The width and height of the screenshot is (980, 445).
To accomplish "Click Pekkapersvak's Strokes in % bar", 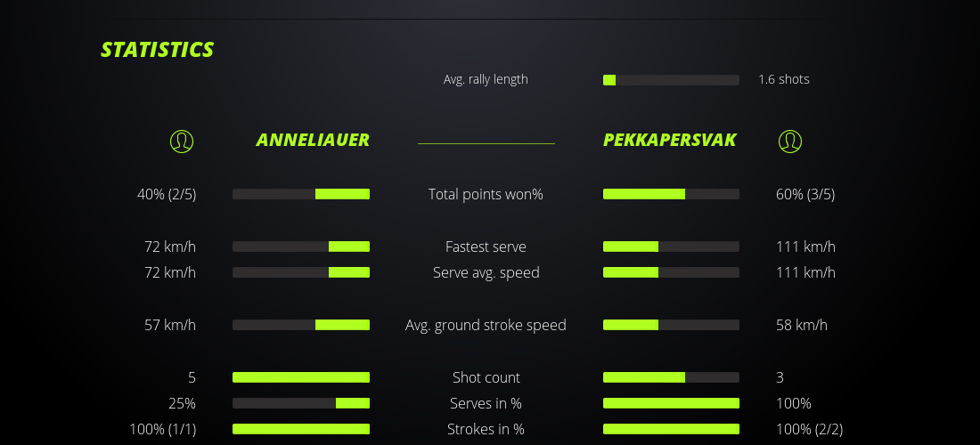I will pyautogui.click(x=671, y=429).
